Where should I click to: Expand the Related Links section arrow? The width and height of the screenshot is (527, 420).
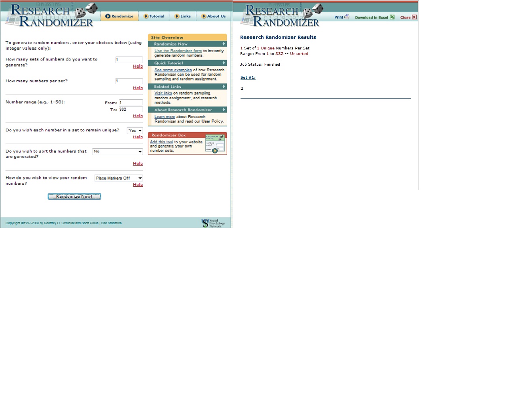tap(224, 86)
